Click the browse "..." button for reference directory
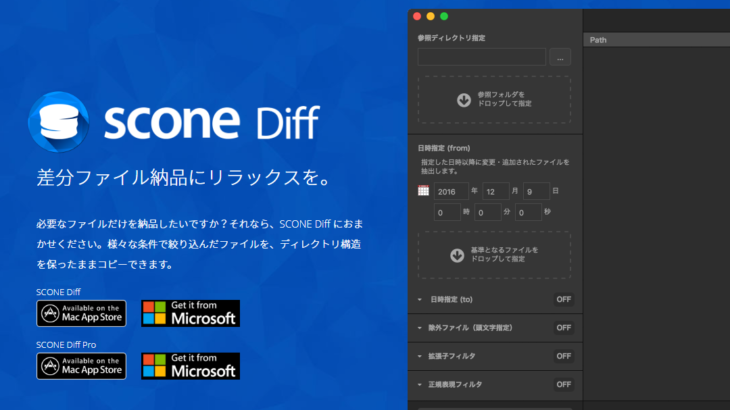 coord(560,57)
